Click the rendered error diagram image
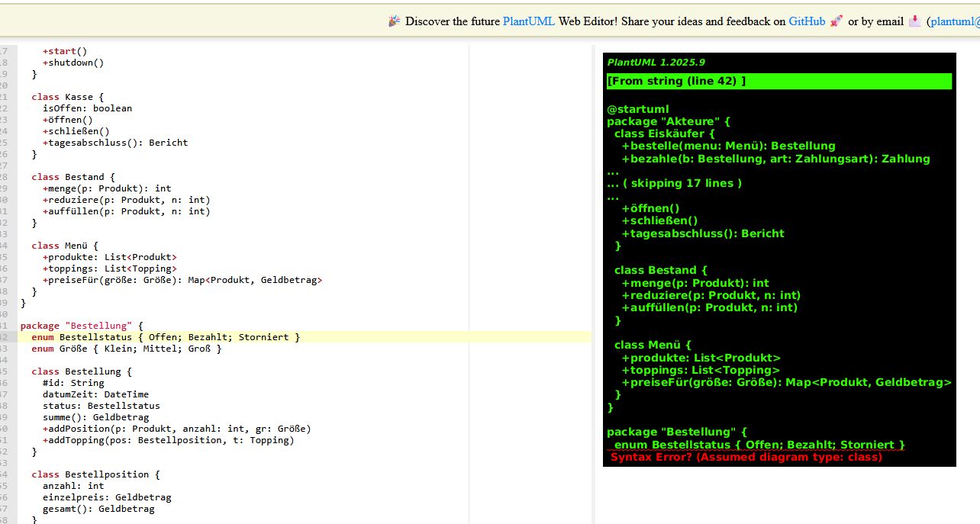Image resolution: width=980 pixels, height=524 pixels. [x=779, y=259]
